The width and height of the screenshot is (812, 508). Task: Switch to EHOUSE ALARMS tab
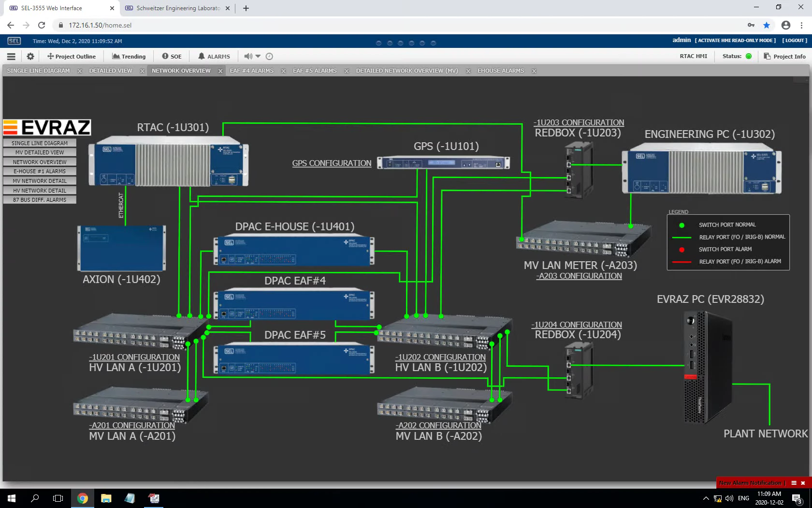click(501, 71)
